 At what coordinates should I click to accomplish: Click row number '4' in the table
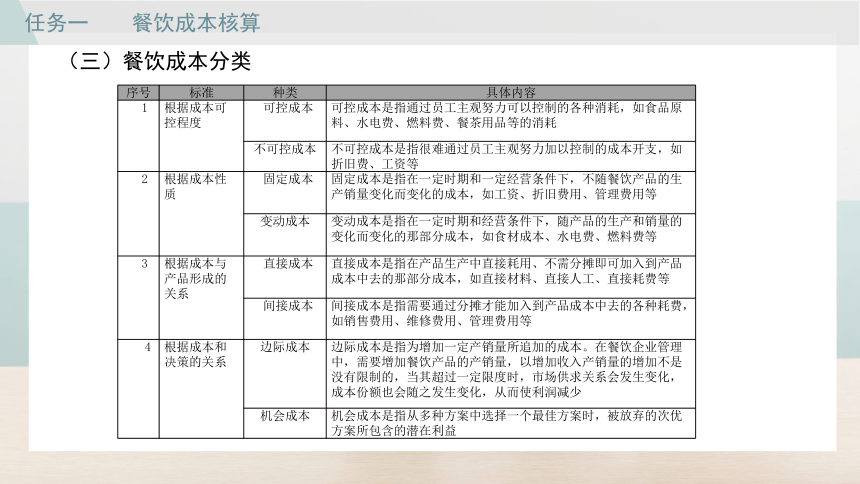click(x=148, y=347)
